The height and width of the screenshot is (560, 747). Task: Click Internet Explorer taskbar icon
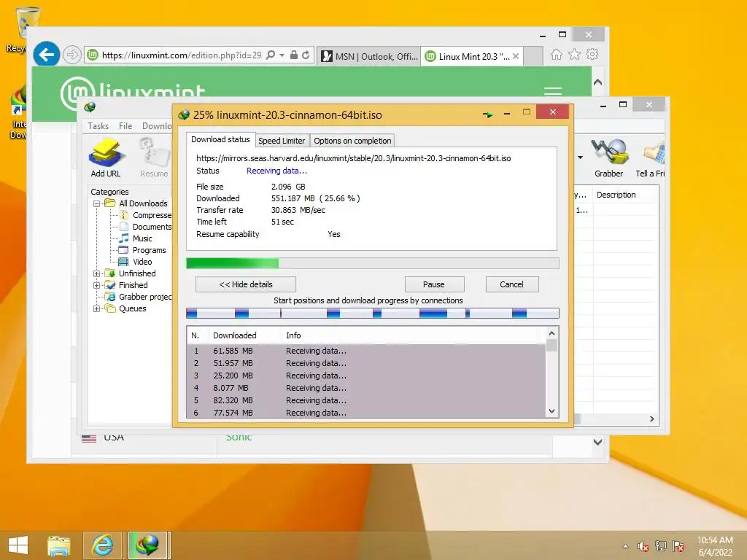point(102,545)
